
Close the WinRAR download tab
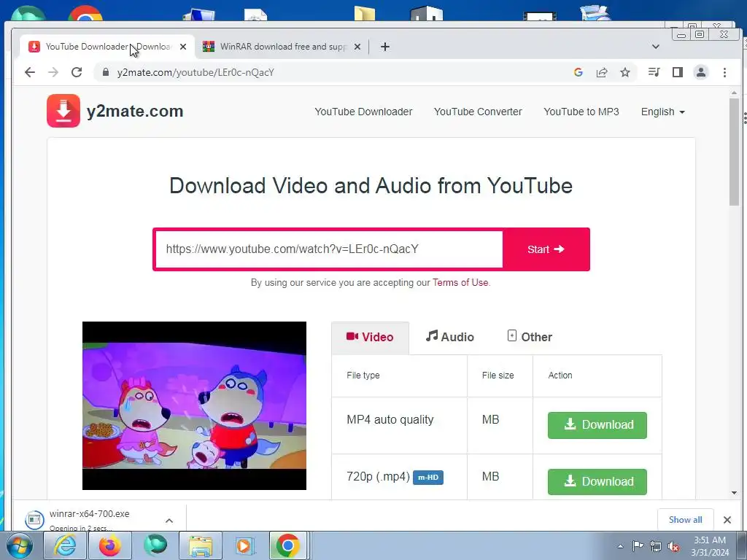[357, 47]
